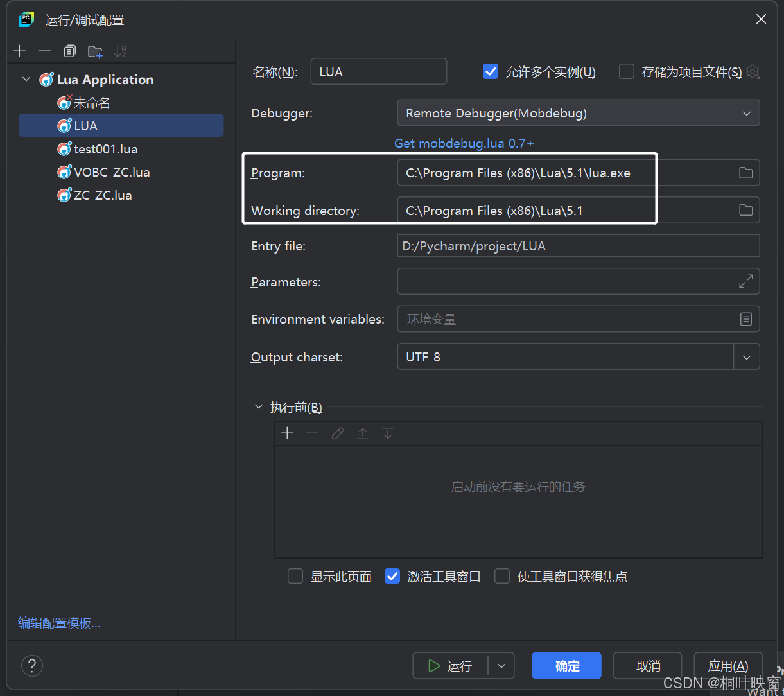The image size is (784, 696).
Task: Toggle the 激活工具窗口 checkbox
Action: pos(392,577)
